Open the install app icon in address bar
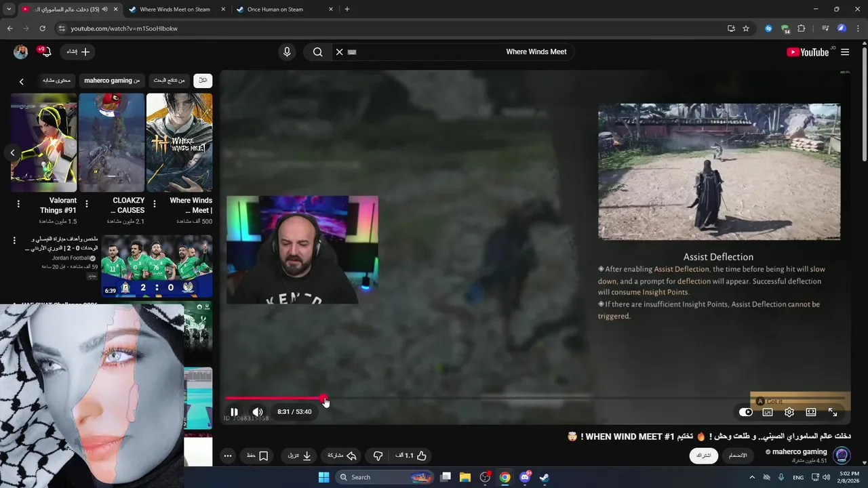This screenshot has height=488, width=868. click(x=731, y=28)
